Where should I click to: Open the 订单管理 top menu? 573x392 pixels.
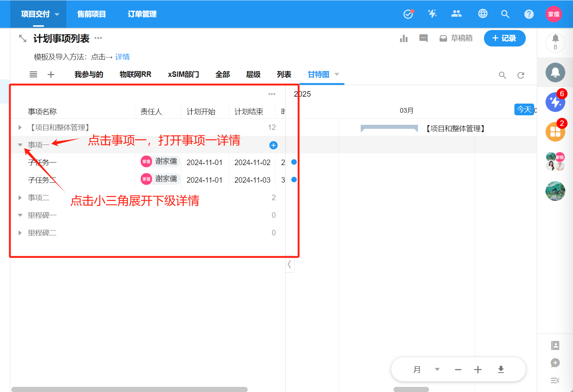(x=142, y=14)
